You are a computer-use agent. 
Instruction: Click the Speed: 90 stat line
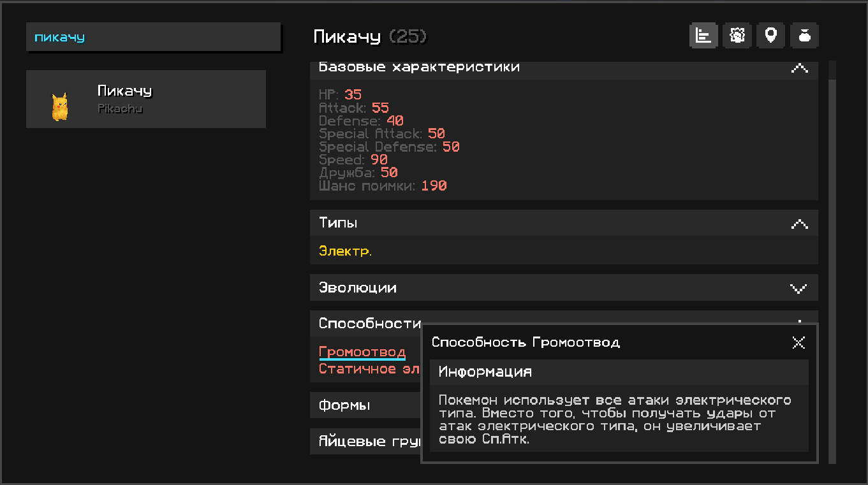click(353, 160)
